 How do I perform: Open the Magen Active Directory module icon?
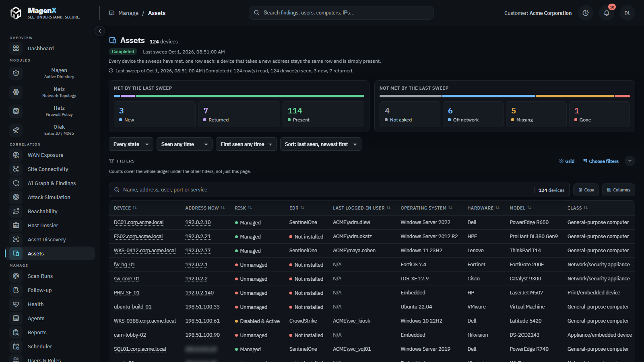click(x=16, y=73)
